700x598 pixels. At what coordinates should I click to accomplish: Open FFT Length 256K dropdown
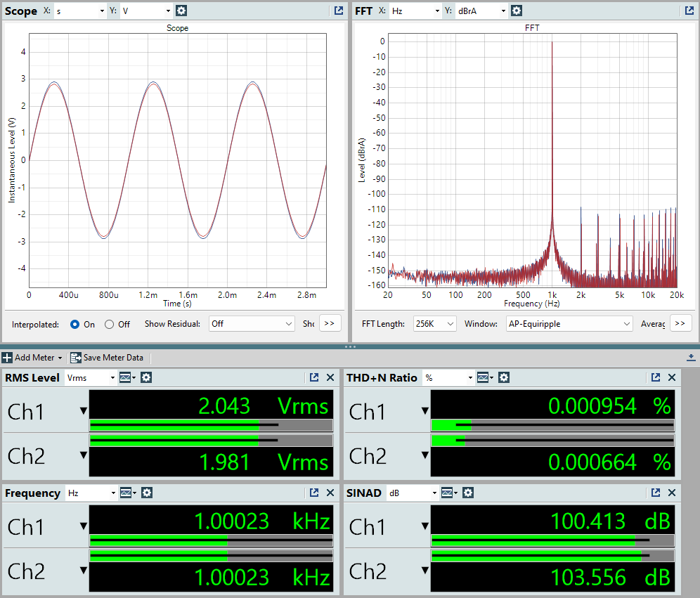[434, 324]
